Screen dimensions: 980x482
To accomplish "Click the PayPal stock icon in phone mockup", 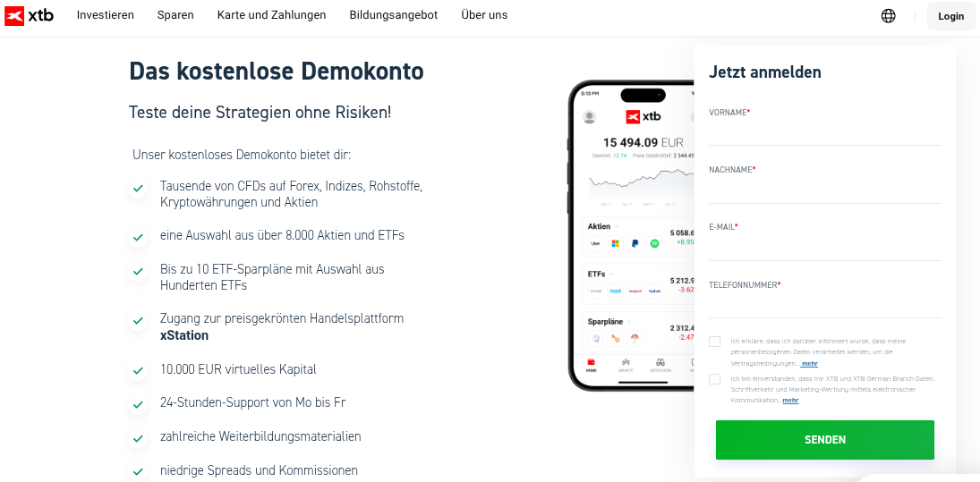I will coord(635,243).
